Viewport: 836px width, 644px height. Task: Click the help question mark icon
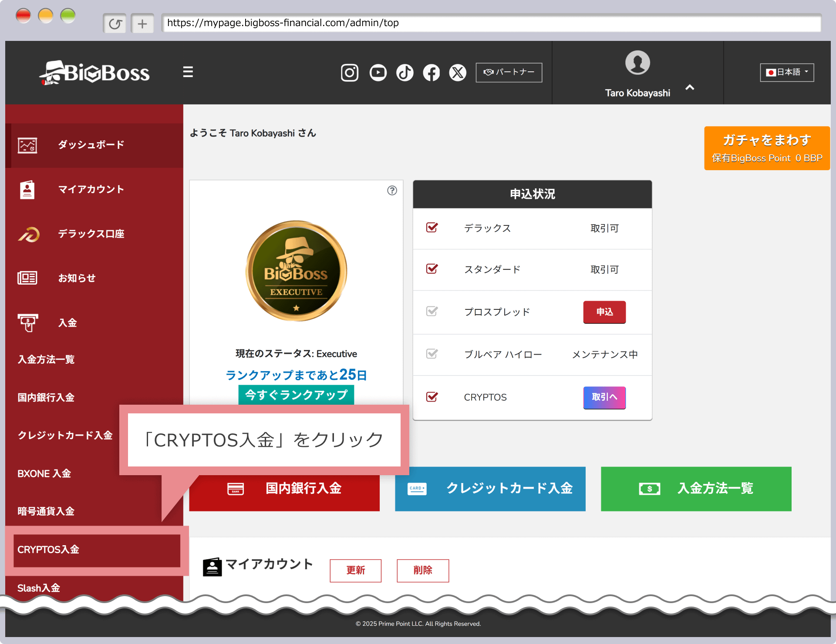coord(392,191)
